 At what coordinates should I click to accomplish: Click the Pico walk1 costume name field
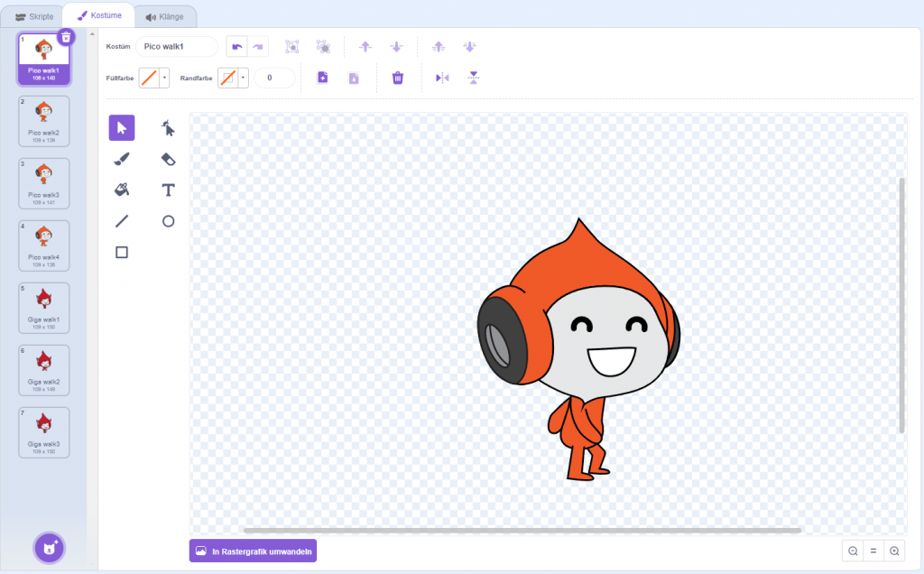pos(176,47)
